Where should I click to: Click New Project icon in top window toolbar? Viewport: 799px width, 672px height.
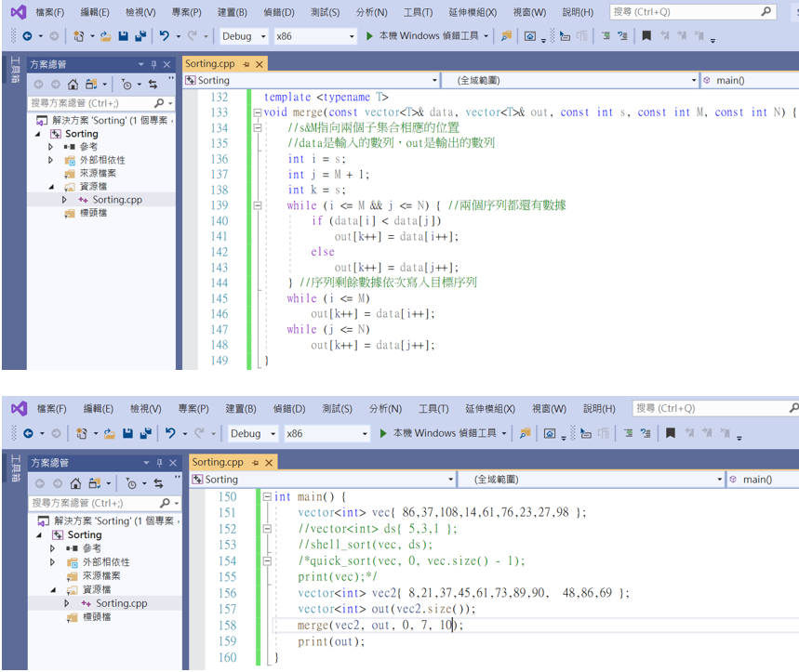click(x=79, y=36)
